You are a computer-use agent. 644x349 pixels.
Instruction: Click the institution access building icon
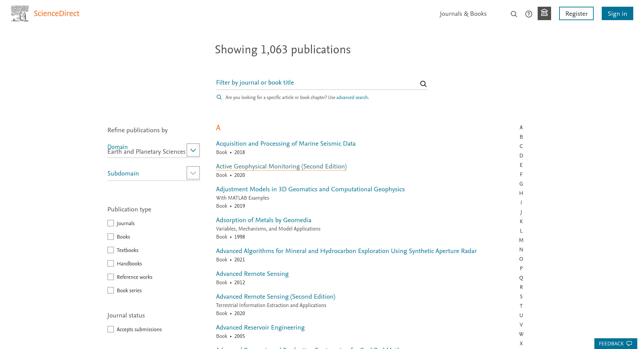click(x=544, y=13)
